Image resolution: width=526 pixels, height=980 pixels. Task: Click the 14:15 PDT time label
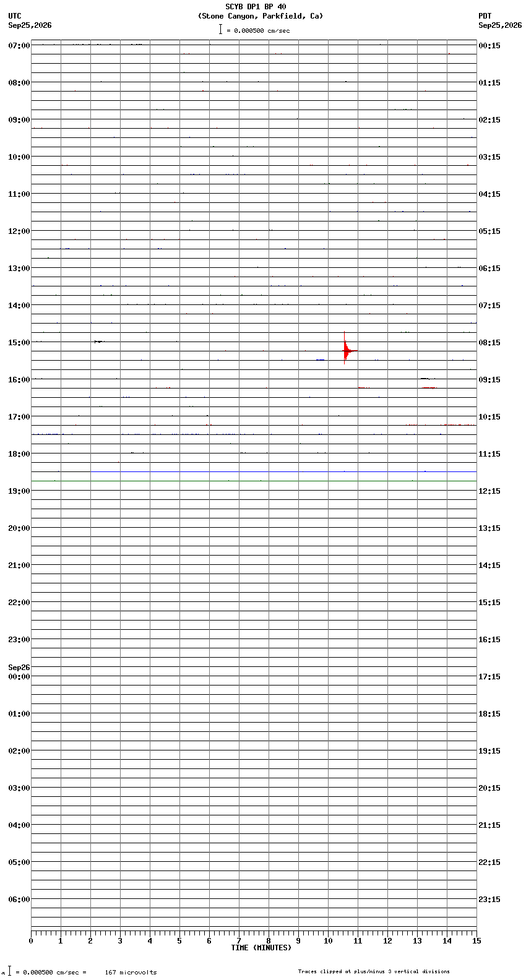489,565
